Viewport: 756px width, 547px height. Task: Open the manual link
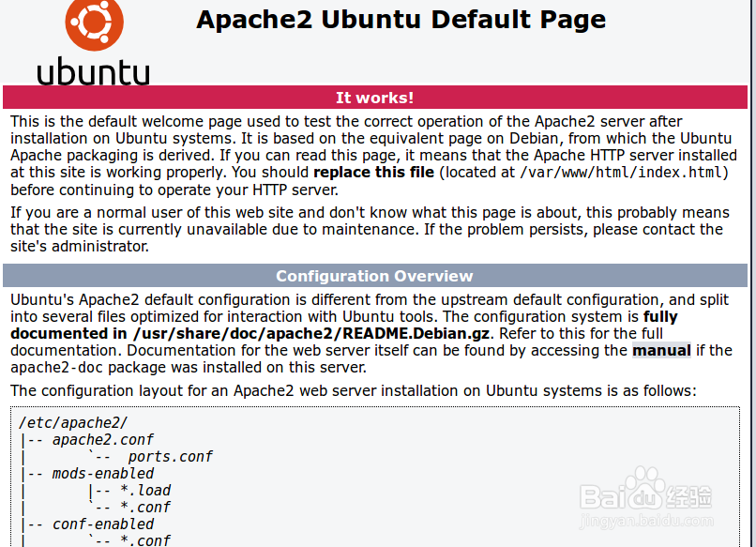(661, 350)
